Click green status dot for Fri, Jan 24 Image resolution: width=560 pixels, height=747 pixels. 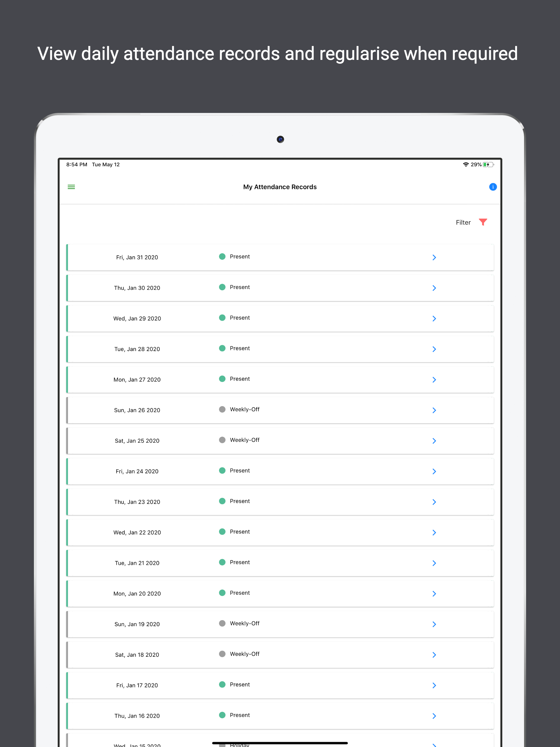coord(222,470)
